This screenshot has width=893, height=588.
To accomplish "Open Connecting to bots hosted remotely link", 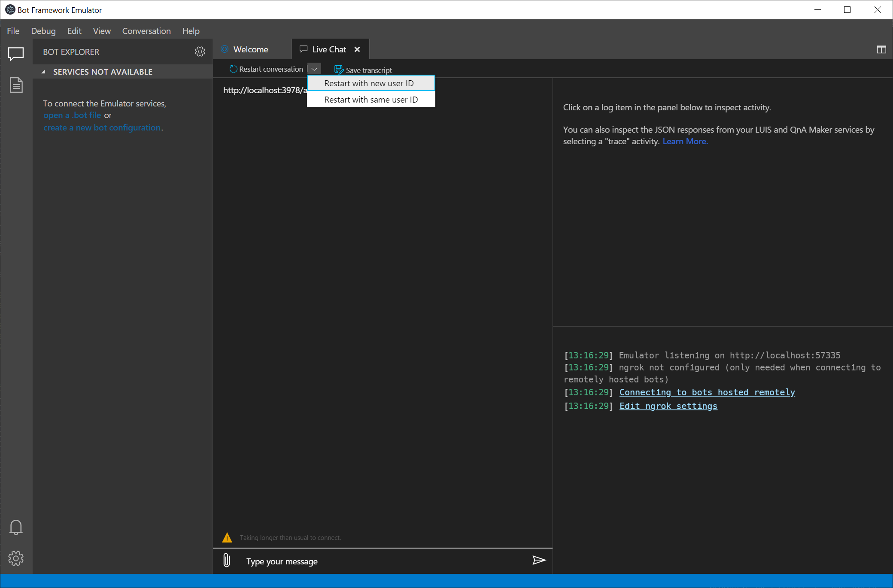I will tap(707, 392).
